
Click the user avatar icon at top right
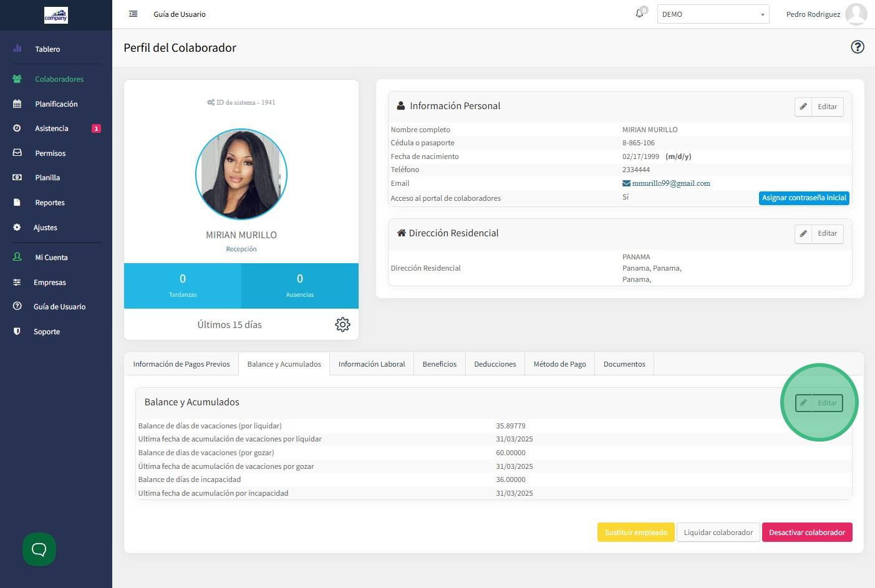[856, 14]
